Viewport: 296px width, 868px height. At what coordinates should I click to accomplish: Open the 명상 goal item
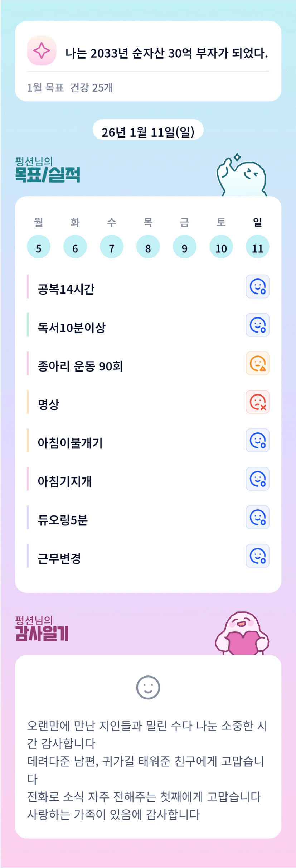pyautogui.click(x=49, y=404)
